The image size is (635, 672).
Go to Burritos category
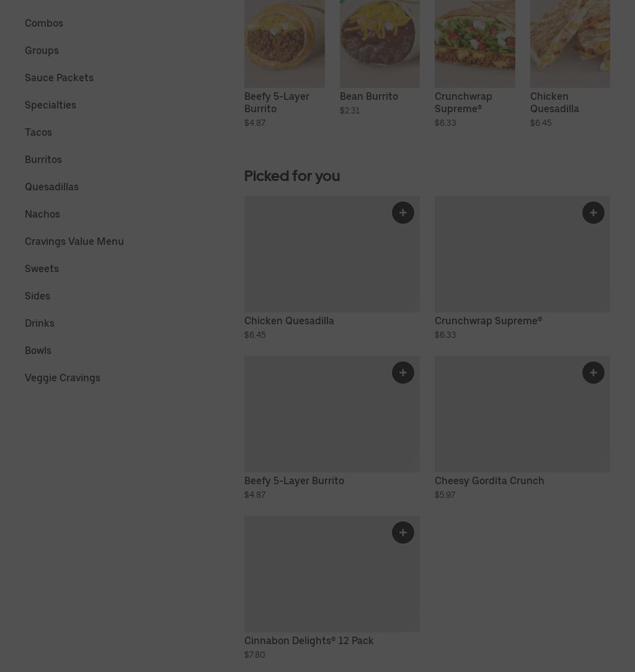click(x=43, y=159)
